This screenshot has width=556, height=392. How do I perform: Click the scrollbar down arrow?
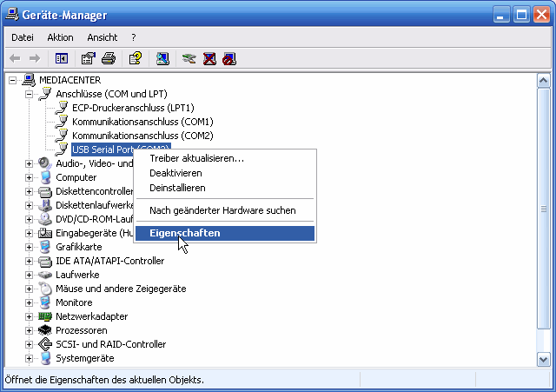click(x=544, y=359)
